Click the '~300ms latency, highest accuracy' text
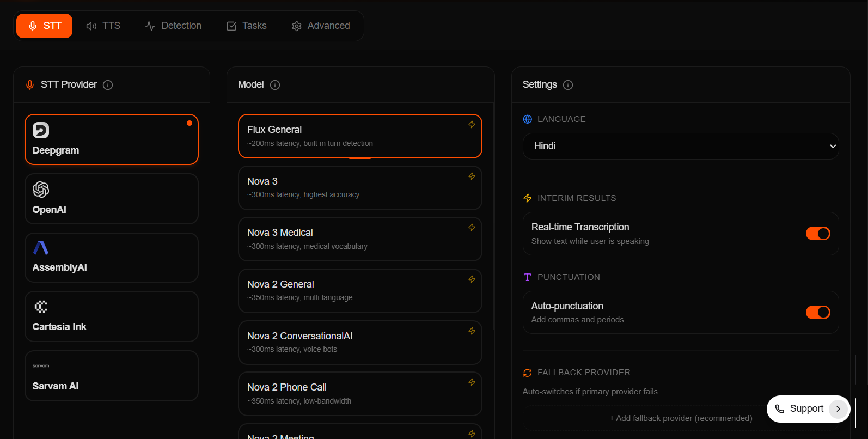Viewport: 868px width, 439px height. coord(303,195)
